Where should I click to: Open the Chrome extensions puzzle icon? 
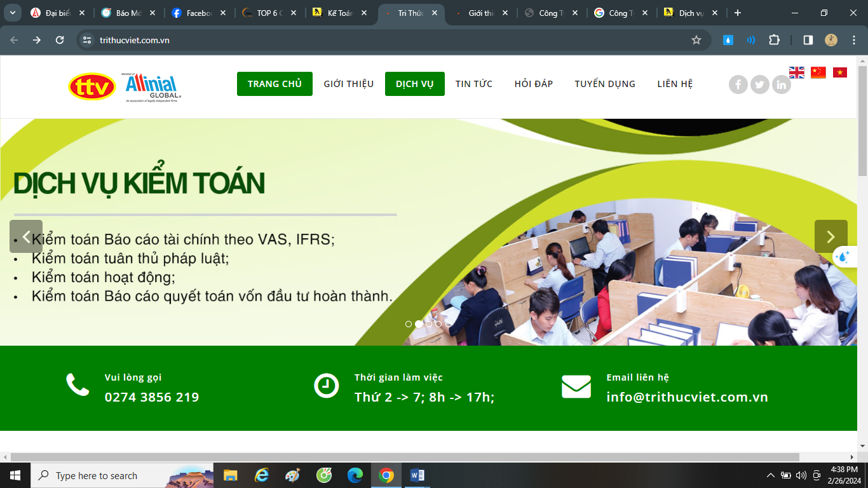774,40
